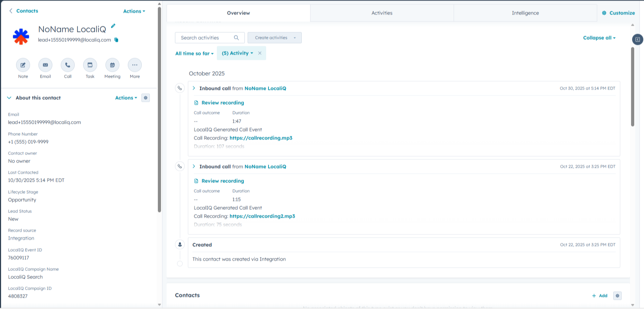This screenshot has height=309, width=644.
Task: Open Actions dropdown in About this contact
Action: coord(126,98)
